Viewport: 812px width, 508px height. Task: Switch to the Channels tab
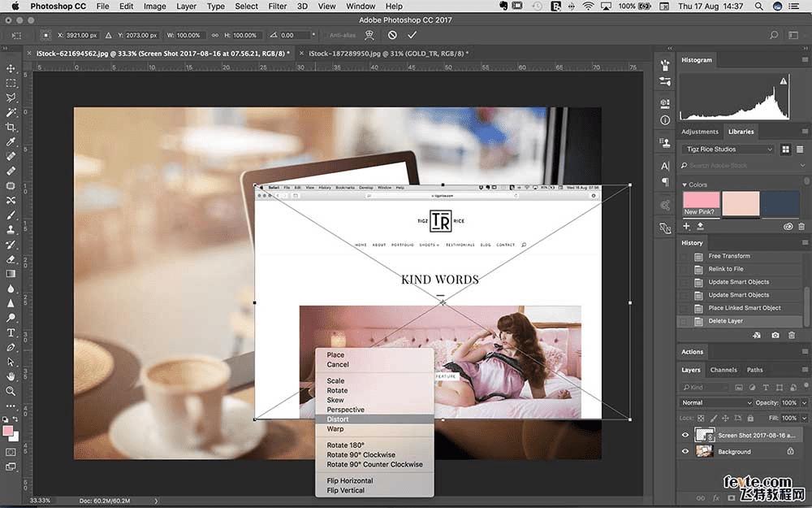click(x=723, y=370)
